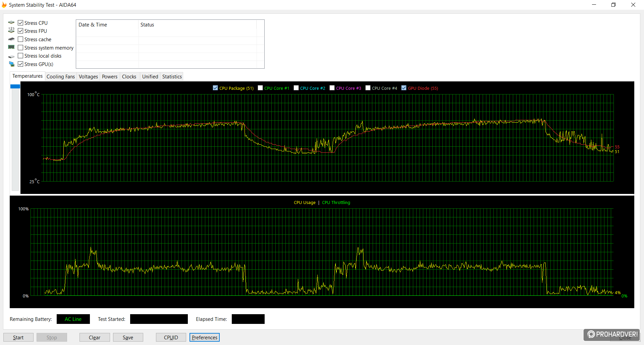Click the Status column header
644x345 pixels.
tap(198, 25)
